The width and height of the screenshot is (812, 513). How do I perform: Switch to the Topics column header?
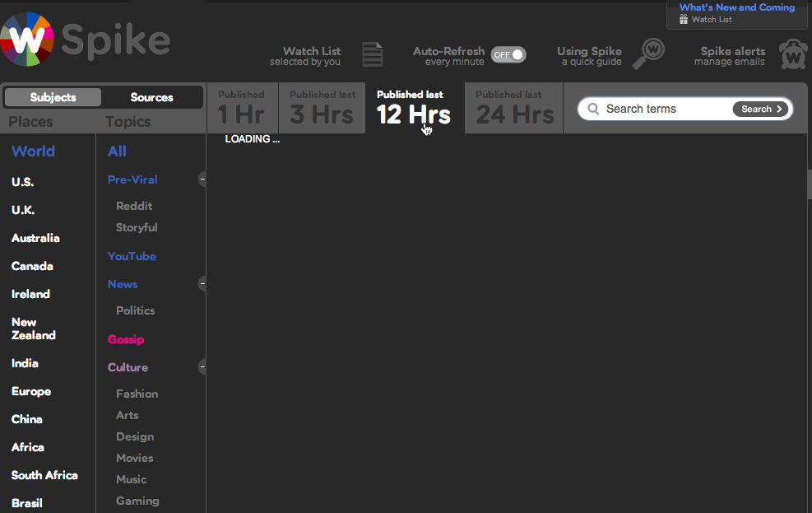tap(128, 122)
